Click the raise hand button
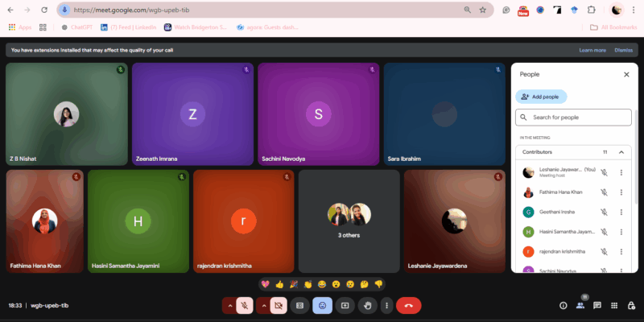Image resolution: width=644 pixels, height=322 pixels. coord(368,305)
